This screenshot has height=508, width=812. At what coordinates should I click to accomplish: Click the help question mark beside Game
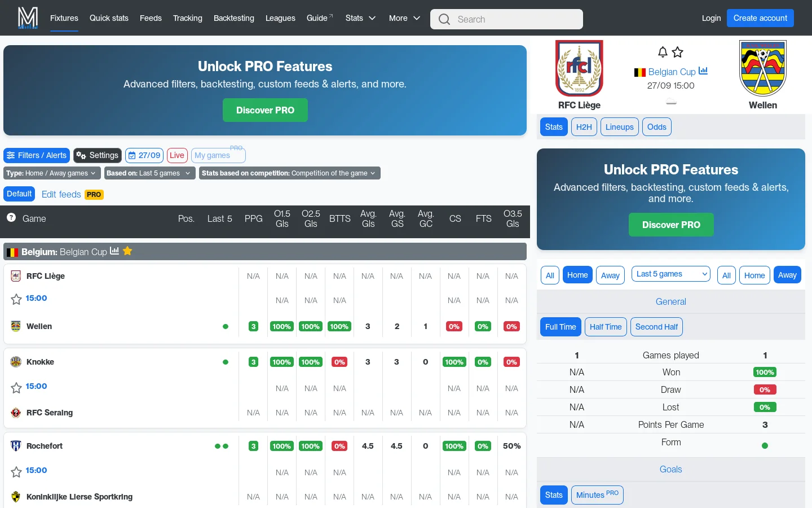(11, 218)
